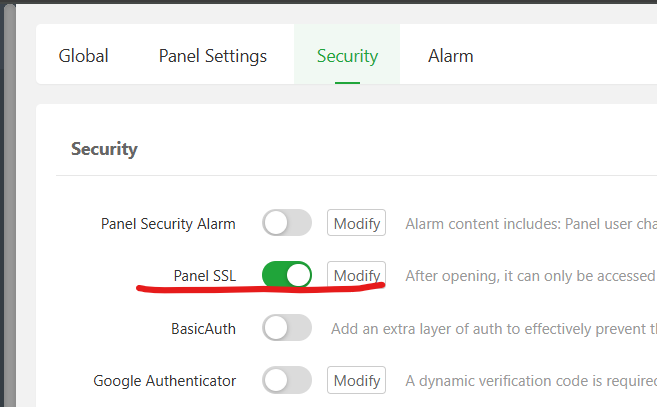This screenshot has width=657, height=407.
Task: Turn off the Panel SSL toggle
Action: (287, 275)
